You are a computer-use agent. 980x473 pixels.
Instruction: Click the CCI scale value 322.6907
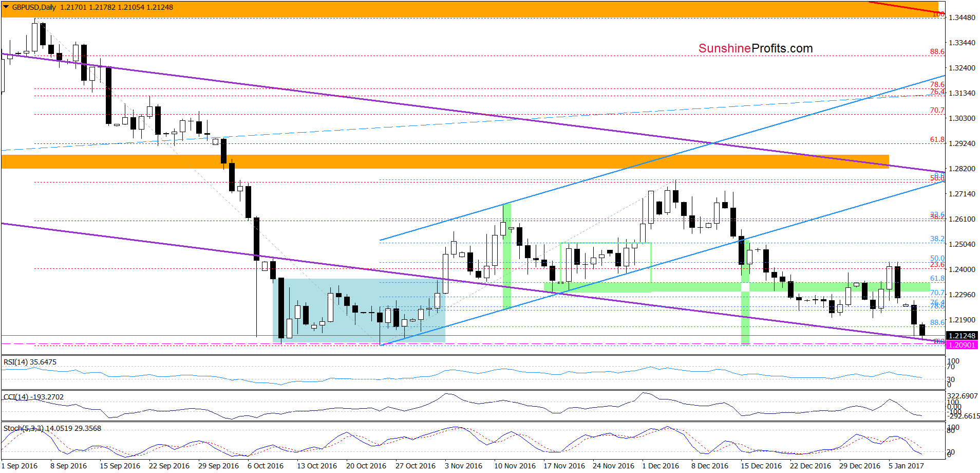click(x=963, y=396)
